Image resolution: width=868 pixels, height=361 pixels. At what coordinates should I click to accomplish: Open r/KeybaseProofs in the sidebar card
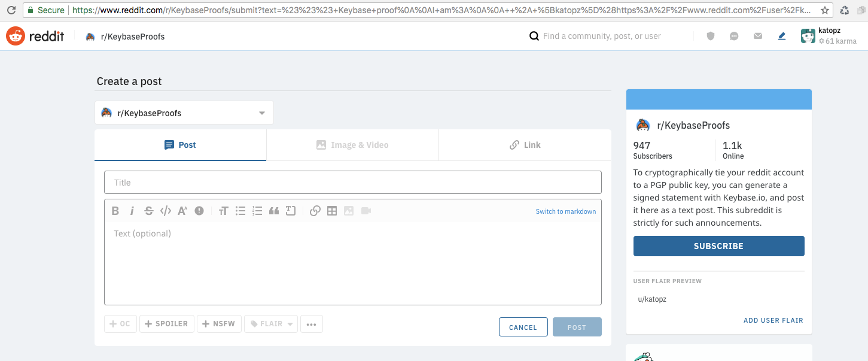point(693,125)
